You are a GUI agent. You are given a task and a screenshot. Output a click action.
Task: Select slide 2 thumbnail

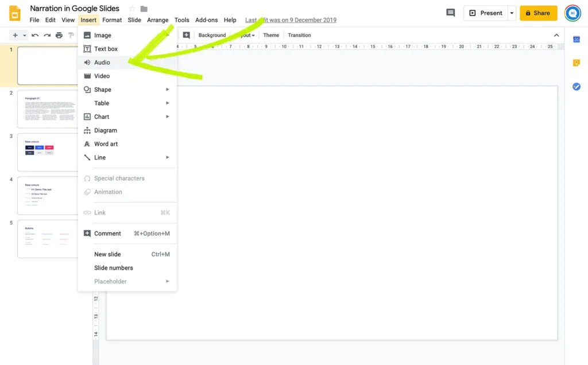pyautogui.click(x=48, y=109)
